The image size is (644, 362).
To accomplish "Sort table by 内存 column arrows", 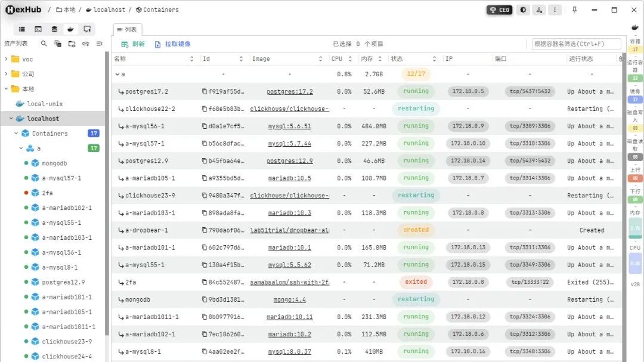I will pyautogui.click(x=380, y=59).
